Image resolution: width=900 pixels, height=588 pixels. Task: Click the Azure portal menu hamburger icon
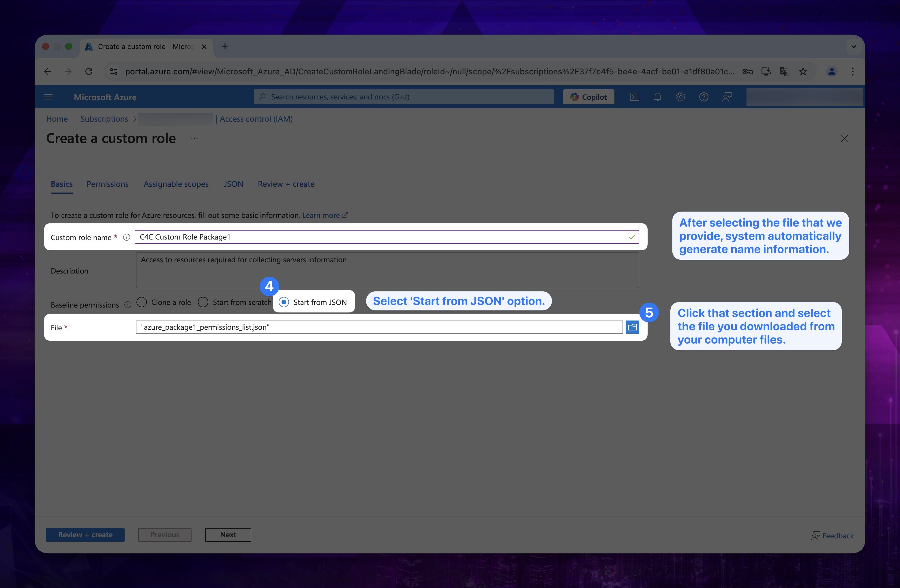coord(49,97)
